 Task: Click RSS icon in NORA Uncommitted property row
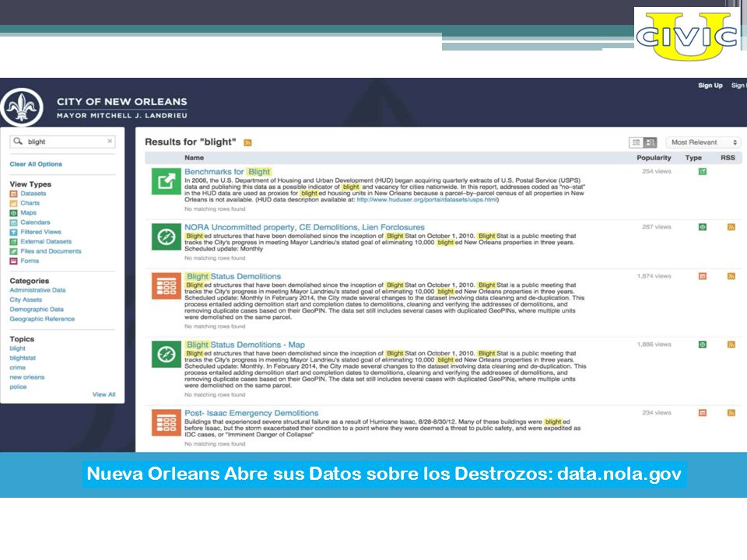(x=731, y=227)
